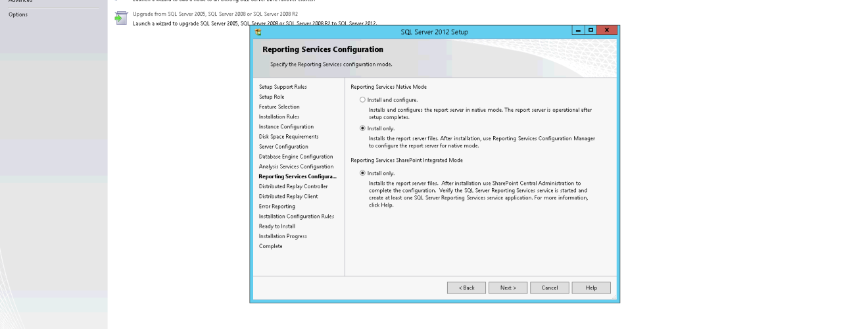Click Installation Rules step
868x329 pixels.
tap(279, 116)
